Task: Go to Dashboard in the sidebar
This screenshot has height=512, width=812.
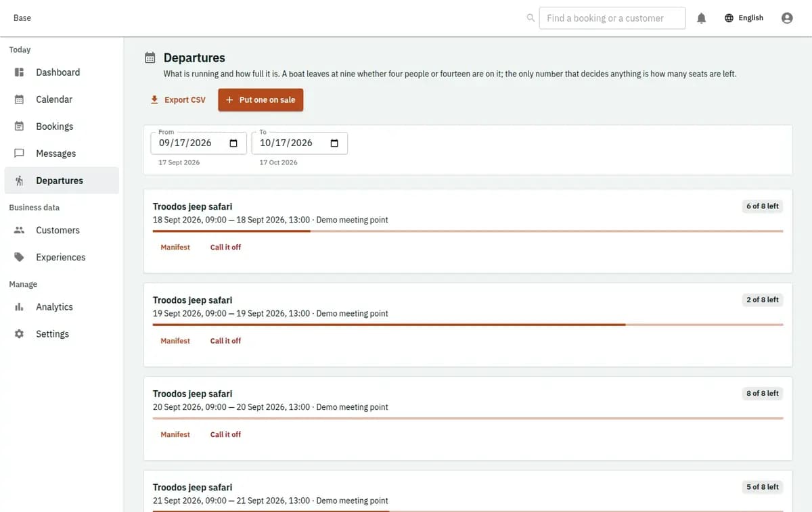Action: (x=62, y=72)
